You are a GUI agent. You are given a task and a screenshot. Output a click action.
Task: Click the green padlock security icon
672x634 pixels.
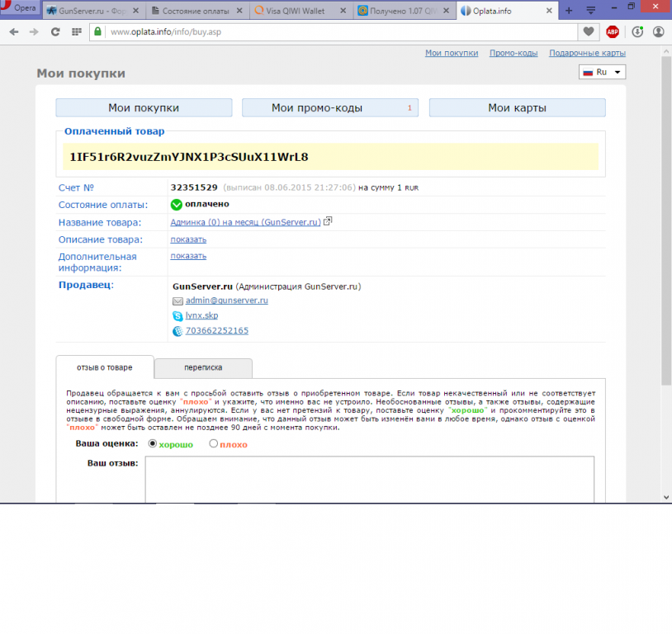[97, 31]
